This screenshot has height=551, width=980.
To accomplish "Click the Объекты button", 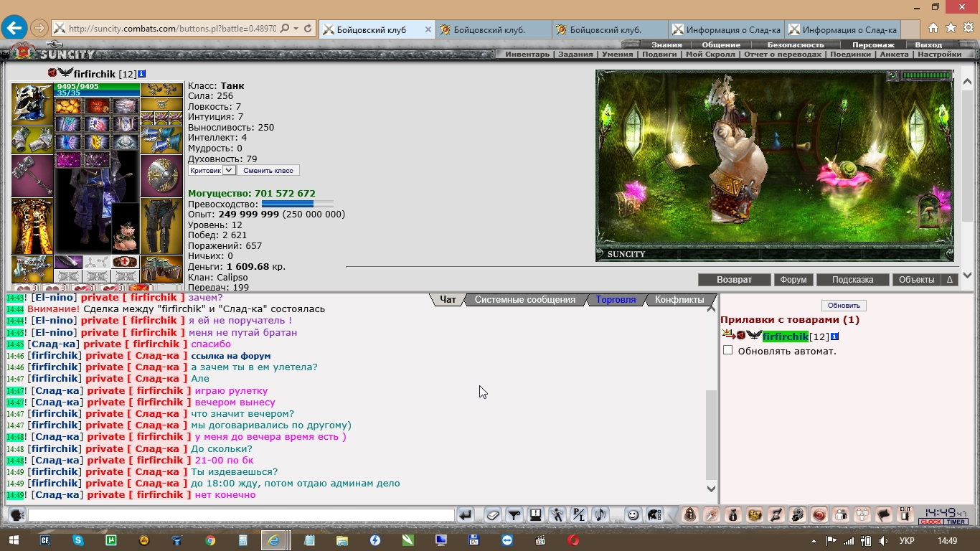I will click(916, 280).
